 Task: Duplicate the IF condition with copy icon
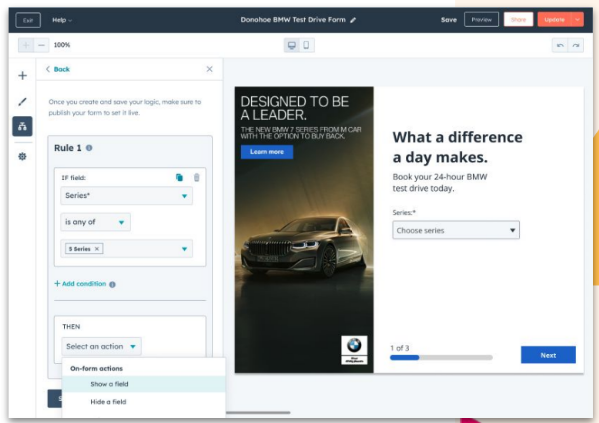(x=179, y=177)
